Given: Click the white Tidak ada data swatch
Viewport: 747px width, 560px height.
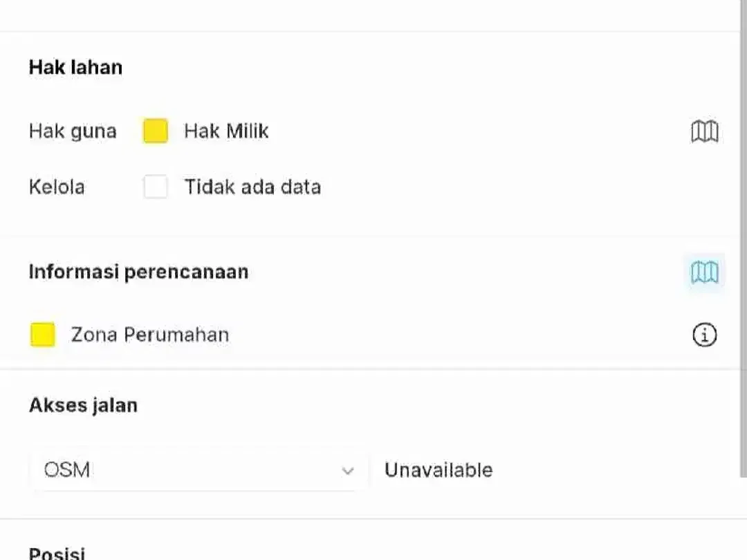Looking at the screenshot, I should [x=156, y=186].
